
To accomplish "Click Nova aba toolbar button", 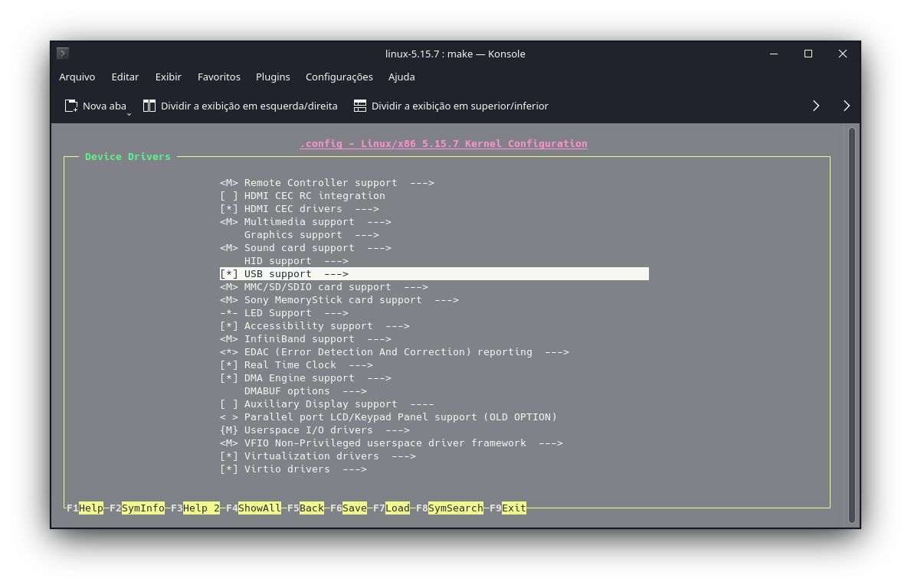I will pyautogui.click(x=96, y=106).
